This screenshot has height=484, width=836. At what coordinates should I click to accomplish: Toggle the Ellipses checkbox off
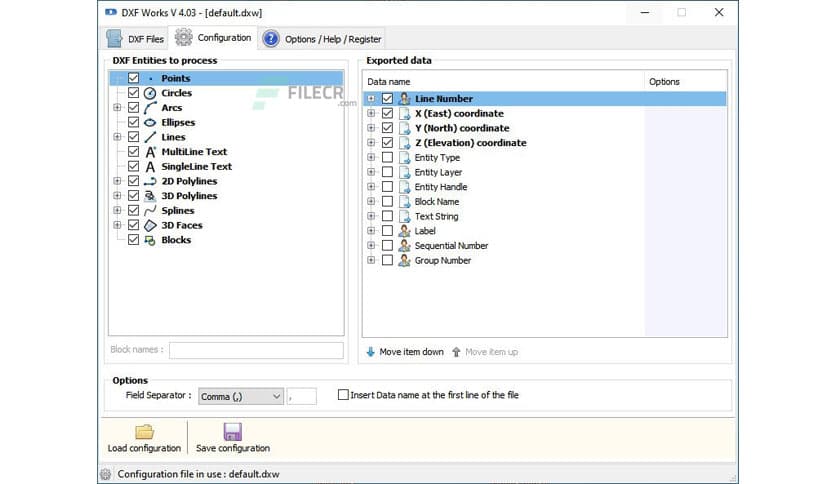click(133, 122)
